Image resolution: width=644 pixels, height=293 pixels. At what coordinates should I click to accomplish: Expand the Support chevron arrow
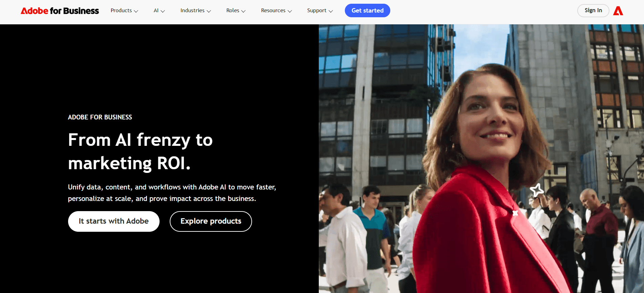[x=331, y=11]
